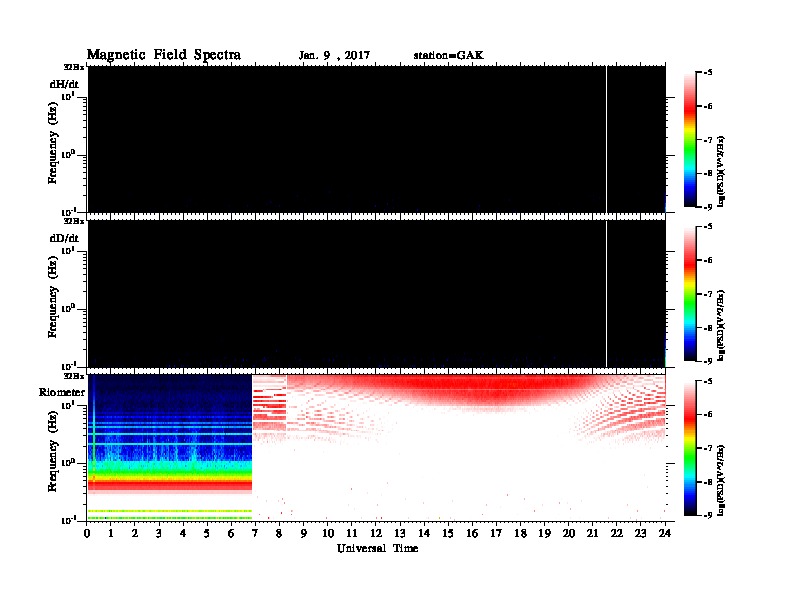Click the "-7" value on the top colorbar
Image resolution: width=792 pixels, height=612 pixels.
(x=707, y=140)
